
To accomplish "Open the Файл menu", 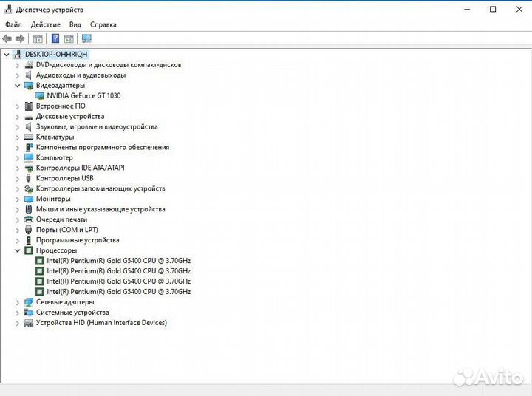I will point(13,24).
